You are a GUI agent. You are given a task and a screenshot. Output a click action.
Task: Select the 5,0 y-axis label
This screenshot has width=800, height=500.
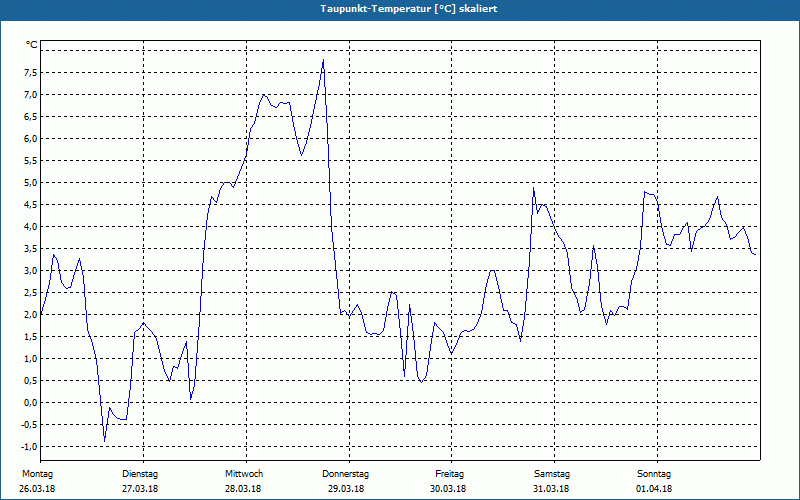tap(30, 183)
